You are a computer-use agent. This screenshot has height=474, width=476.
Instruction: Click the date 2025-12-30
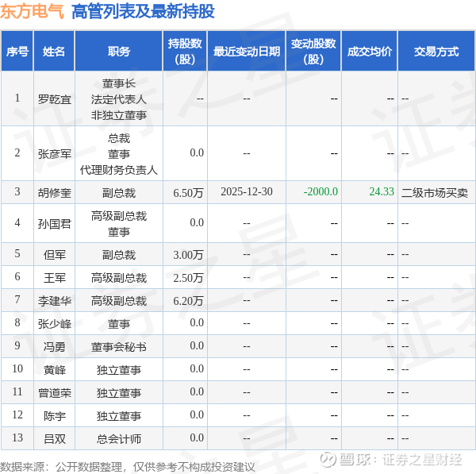(x=247, y=191)
